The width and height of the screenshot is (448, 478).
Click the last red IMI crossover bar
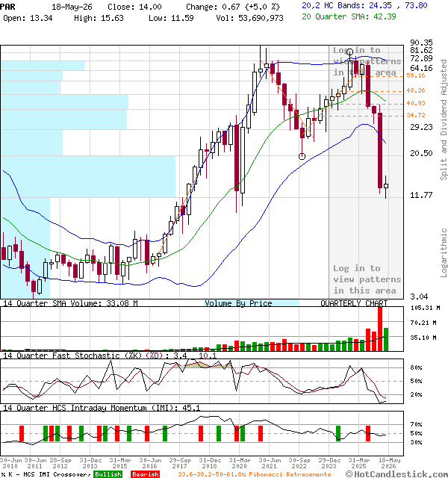coord(368,433)
